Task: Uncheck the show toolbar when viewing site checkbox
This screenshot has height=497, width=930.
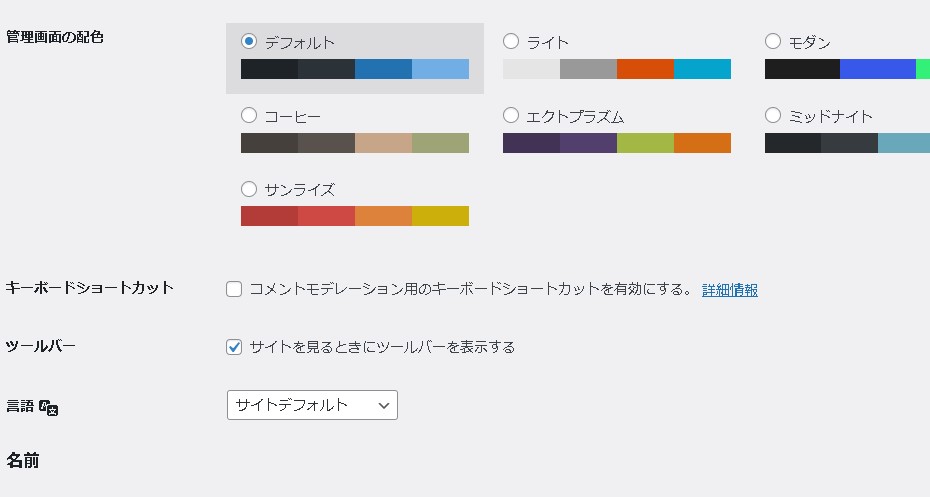Action: point(234,347)
